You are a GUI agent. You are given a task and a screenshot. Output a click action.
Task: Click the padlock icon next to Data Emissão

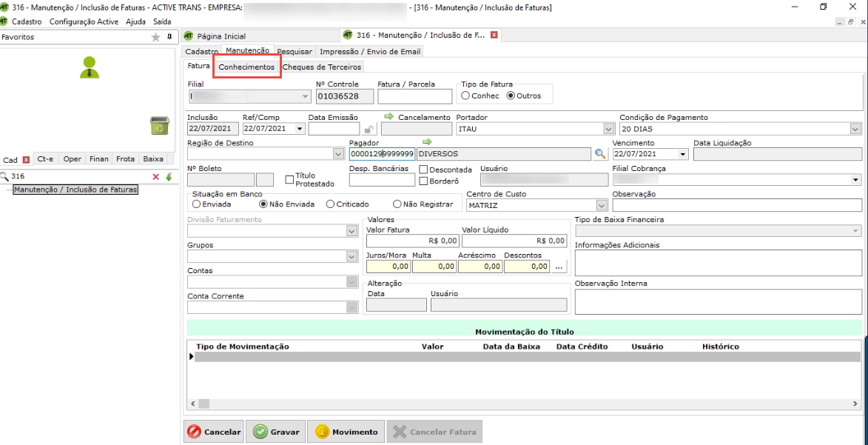[369, 130]
